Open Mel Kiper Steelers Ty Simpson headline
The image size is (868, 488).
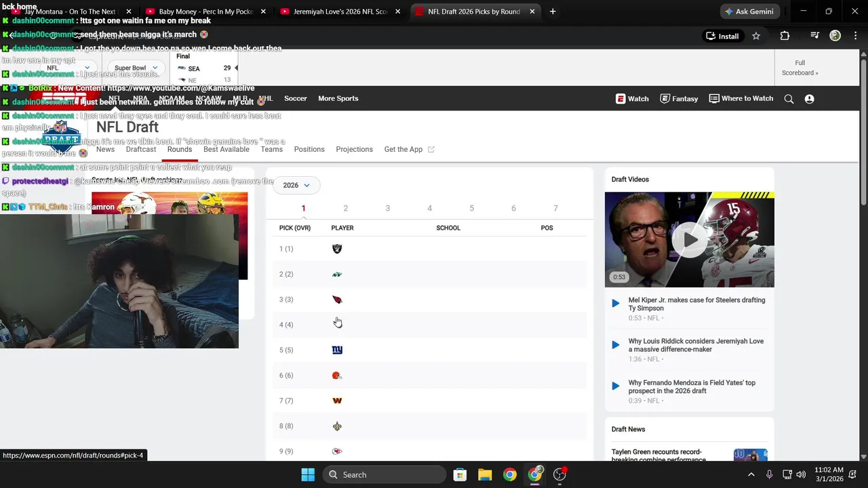696,304
